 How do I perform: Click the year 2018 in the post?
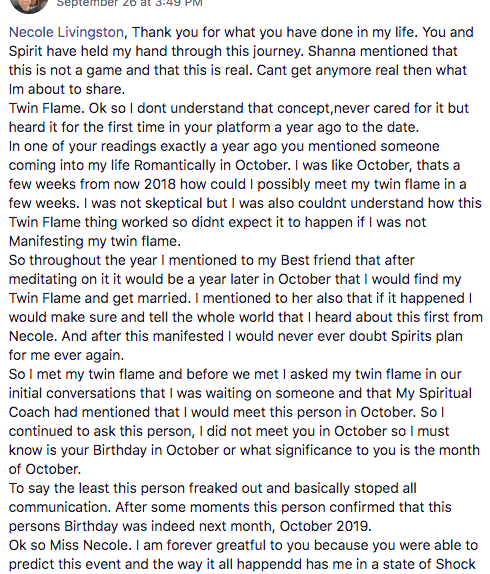[x=160, y=184]
